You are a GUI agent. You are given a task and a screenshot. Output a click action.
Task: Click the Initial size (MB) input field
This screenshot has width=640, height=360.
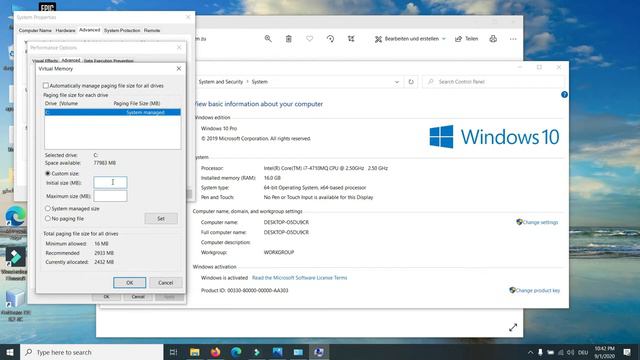(110, 182)
